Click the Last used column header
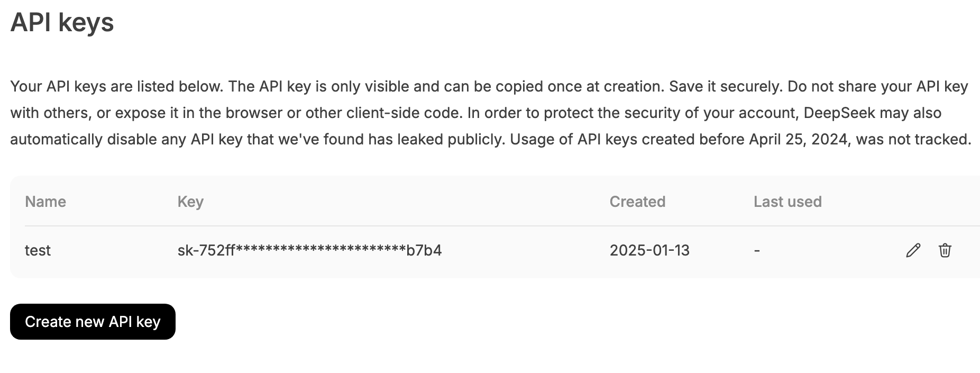The height and width of the screenshot is (373, 980). click(x=787, y=202)
